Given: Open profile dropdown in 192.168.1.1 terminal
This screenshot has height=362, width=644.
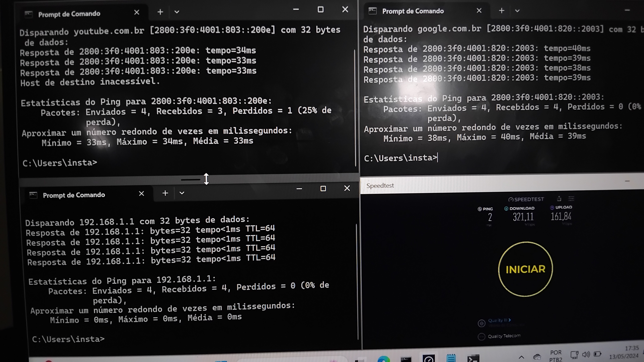Looking at the screenshot, I should tap(182, 193).
